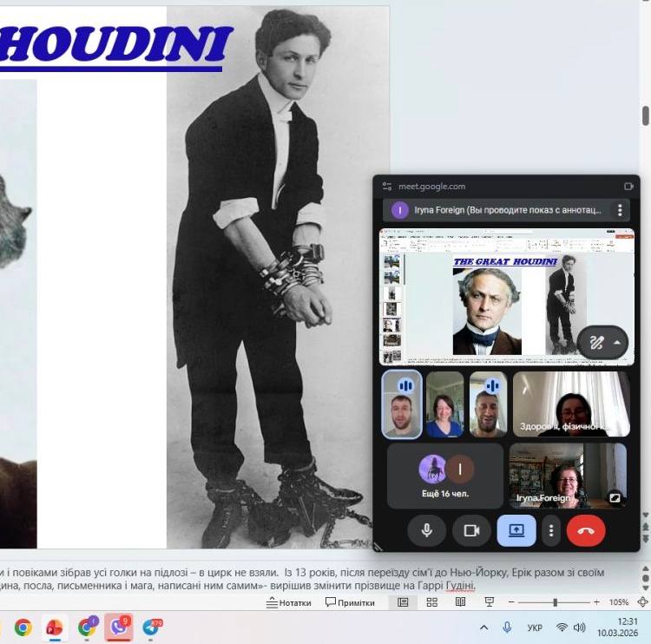651x644 pixels.
Task: Show hidden system tray icons
Action: point(483,627)
